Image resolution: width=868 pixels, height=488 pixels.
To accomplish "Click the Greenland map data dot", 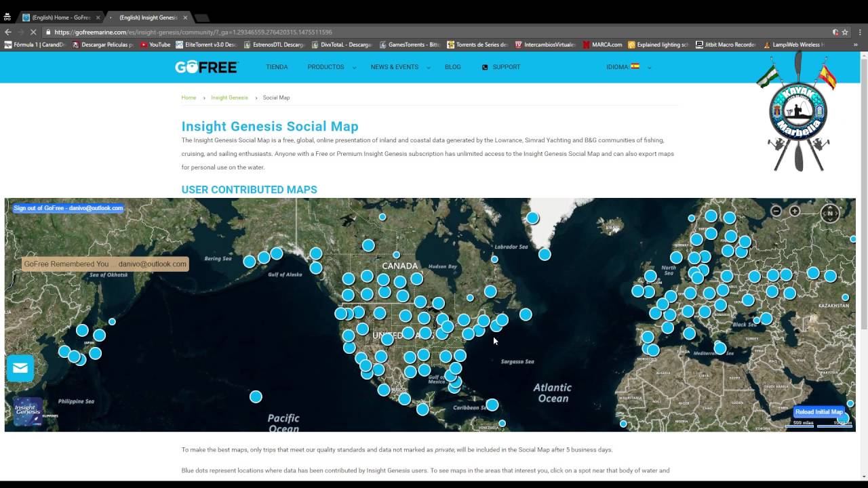I will (533, 218).
